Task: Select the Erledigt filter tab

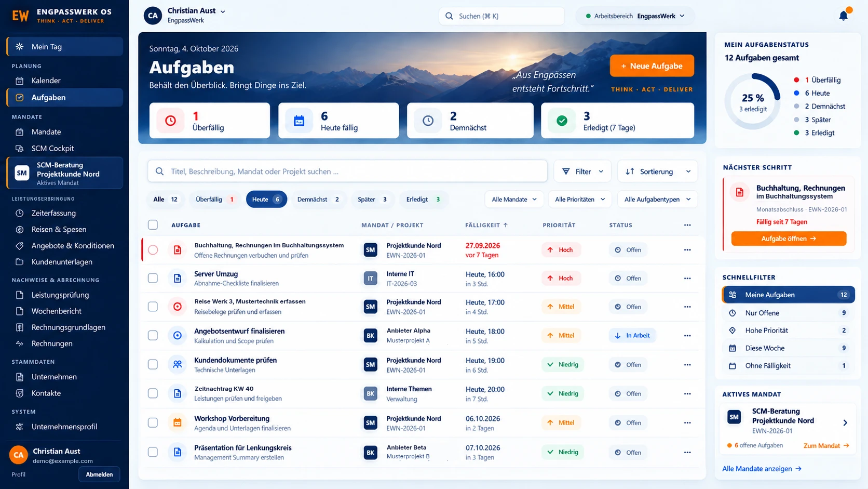Action: [423, 200]
